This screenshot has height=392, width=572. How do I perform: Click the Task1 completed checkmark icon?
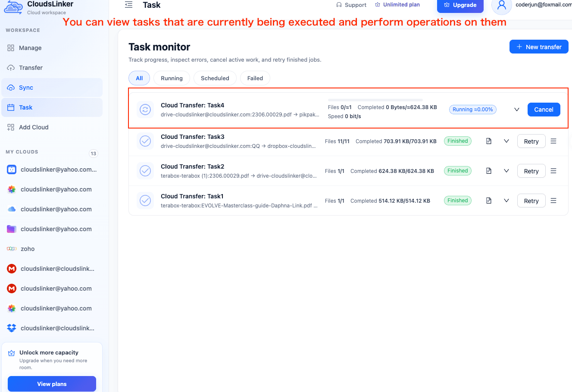145,201
